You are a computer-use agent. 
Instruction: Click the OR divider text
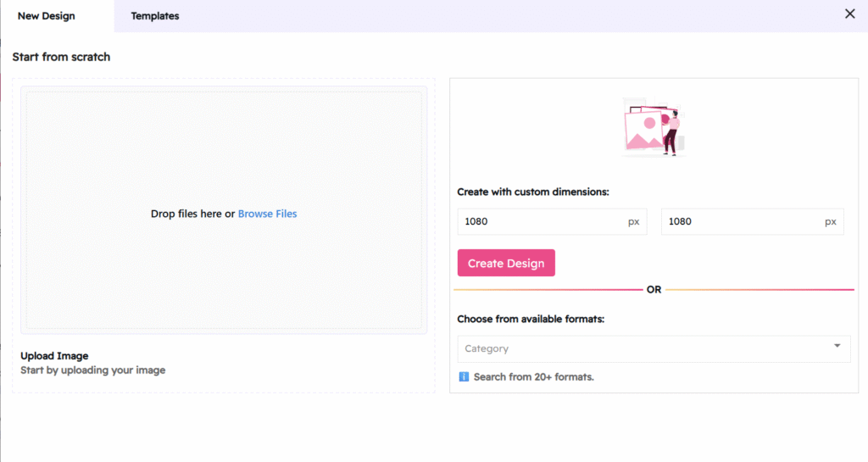click(654, 290)
